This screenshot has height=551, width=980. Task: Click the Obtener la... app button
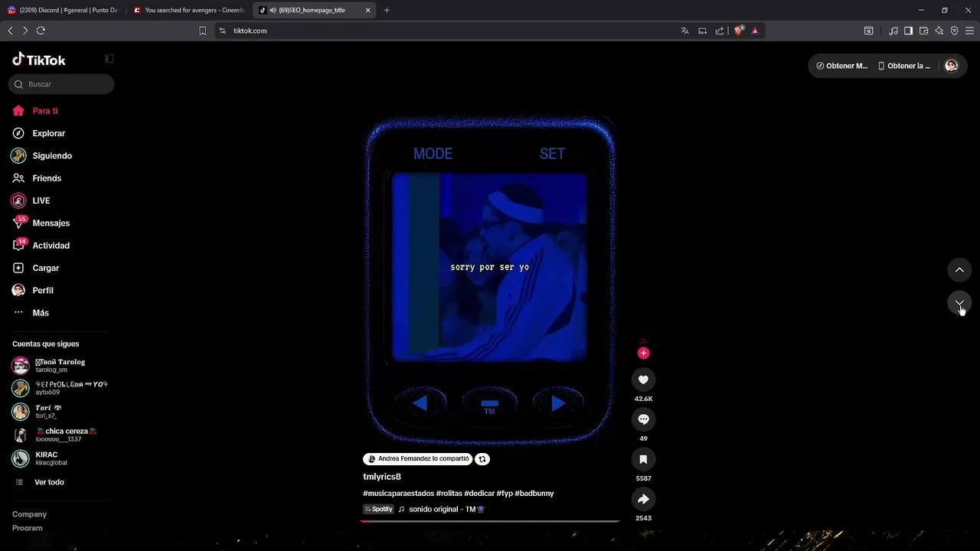[904, 66]
